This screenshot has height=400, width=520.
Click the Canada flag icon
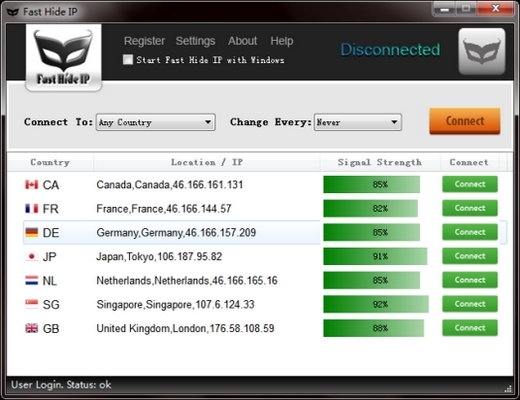(32, 184)
